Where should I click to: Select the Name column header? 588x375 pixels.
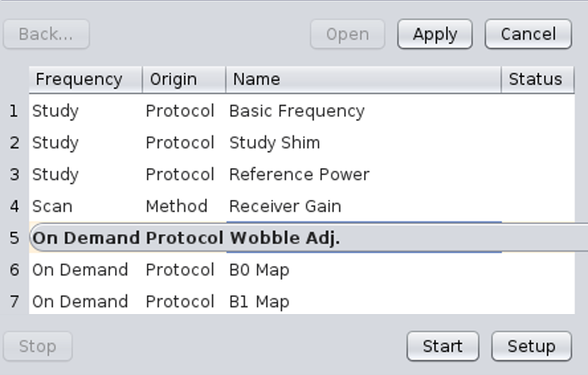coord(258,80)
